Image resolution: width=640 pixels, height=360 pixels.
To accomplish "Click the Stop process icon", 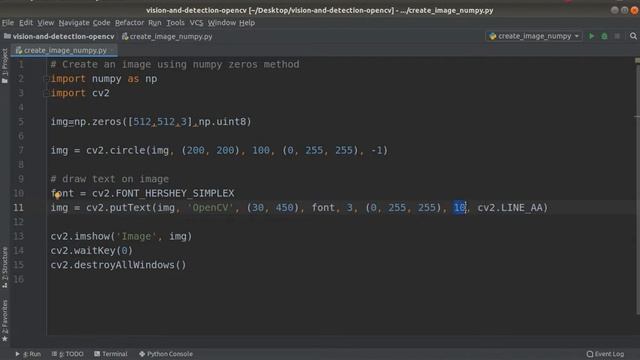I will click(617, 36).
